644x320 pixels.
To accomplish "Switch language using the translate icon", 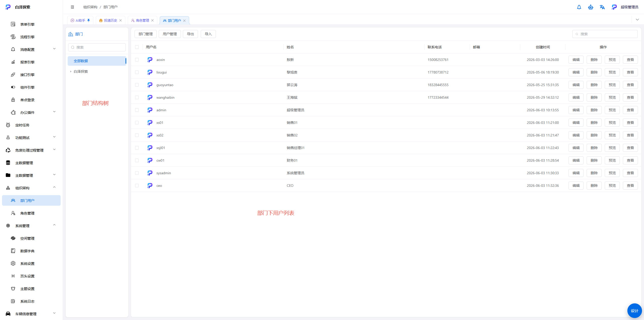I will tap(602, 7).
